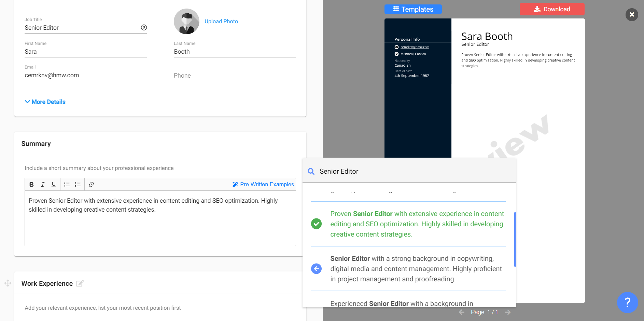644x321 pixels.
Task: Click the insert link icon
Action: pyautogui.click(x=91, y=185)
